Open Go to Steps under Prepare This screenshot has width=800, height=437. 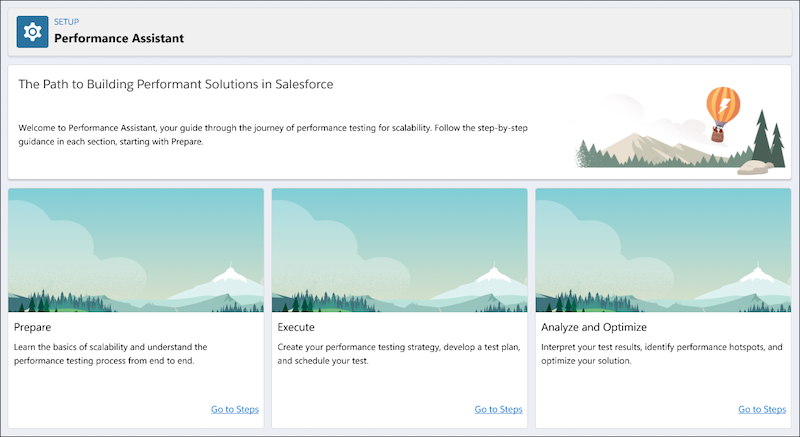(x=235, y=409)
